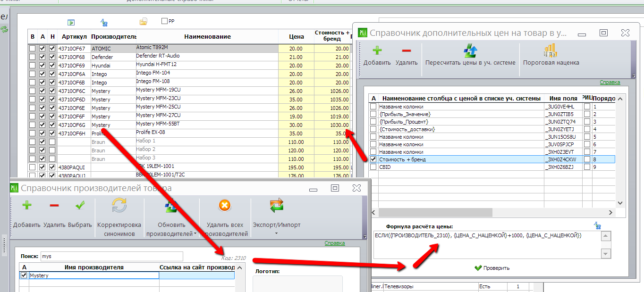Click Имя производителя column header
The image size is (644, 292).
pyautogui.click(x=94, y=267)
